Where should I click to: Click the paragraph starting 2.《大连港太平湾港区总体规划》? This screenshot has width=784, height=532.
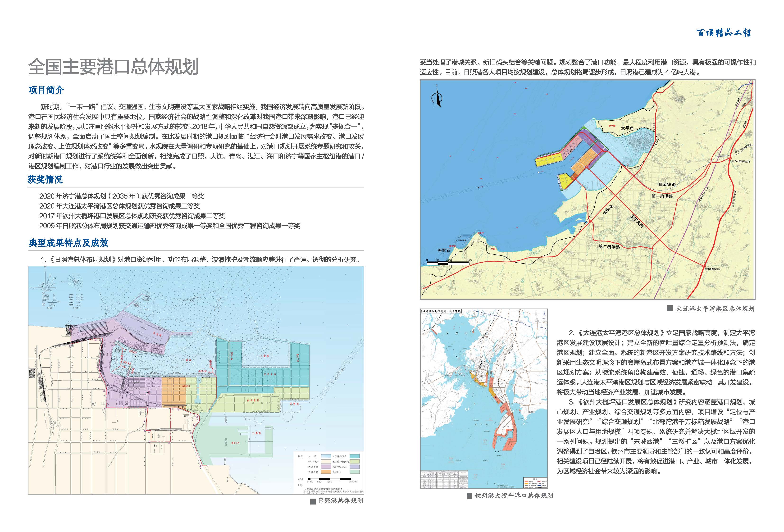(656, 362)
